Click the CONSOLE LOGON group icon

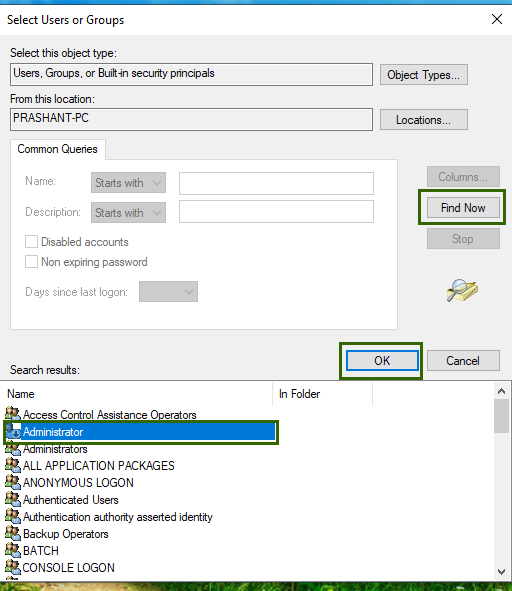tap(13, 567)
